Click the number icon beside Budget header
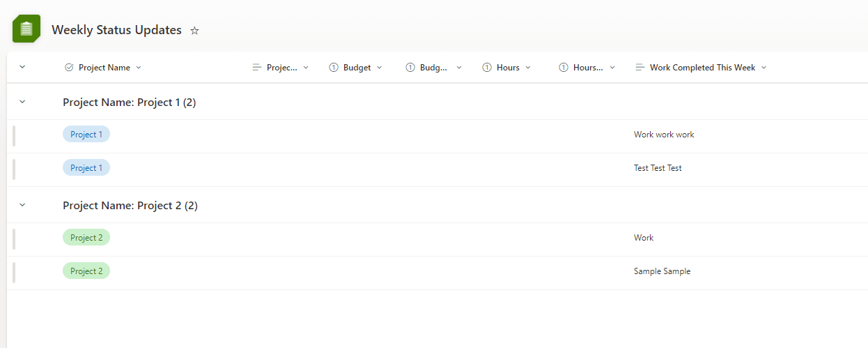 (x=334, y=68)
